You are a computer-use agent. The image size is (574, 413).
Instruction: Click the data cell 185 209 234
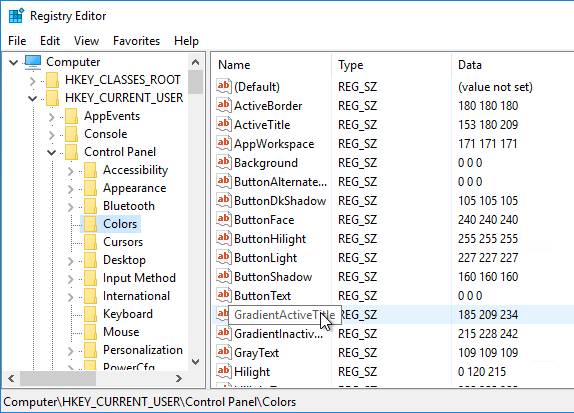pyautogui.click(x=488, y=315)
